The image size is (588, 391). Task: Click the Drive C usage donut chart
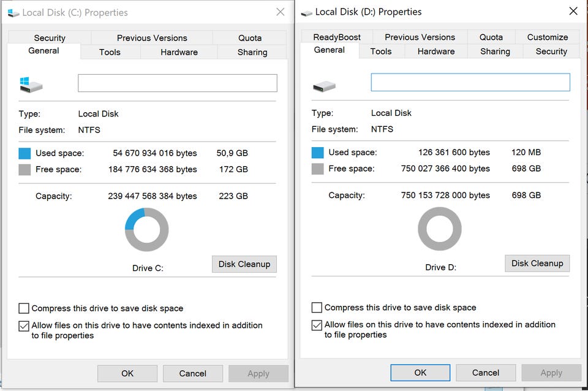tap(146, 230)
